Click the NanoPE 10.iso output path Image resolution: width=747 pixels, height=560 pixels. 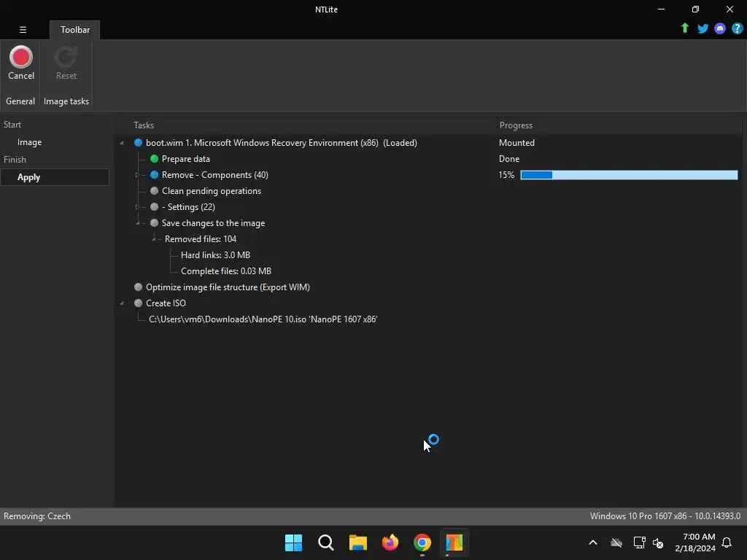click(263, 319)
